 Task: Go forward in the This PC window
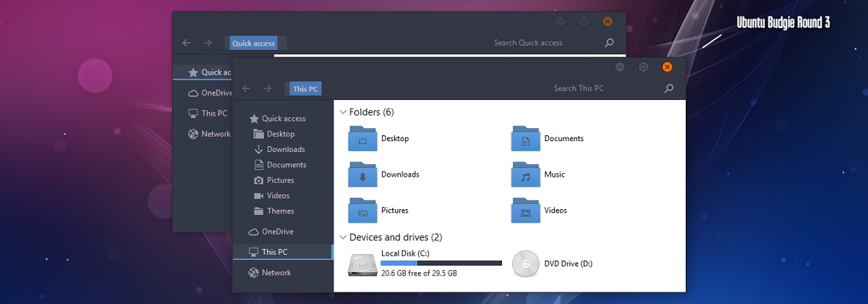tap(268, 88)
